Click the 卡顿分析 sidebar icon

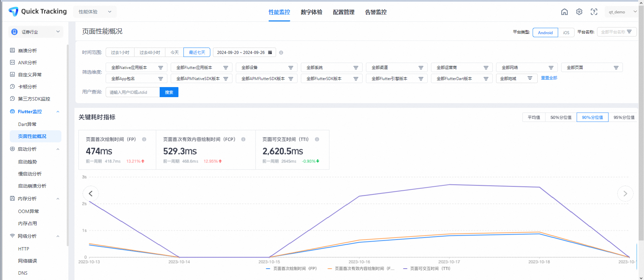pyautogui.click(x=12, y=86)
